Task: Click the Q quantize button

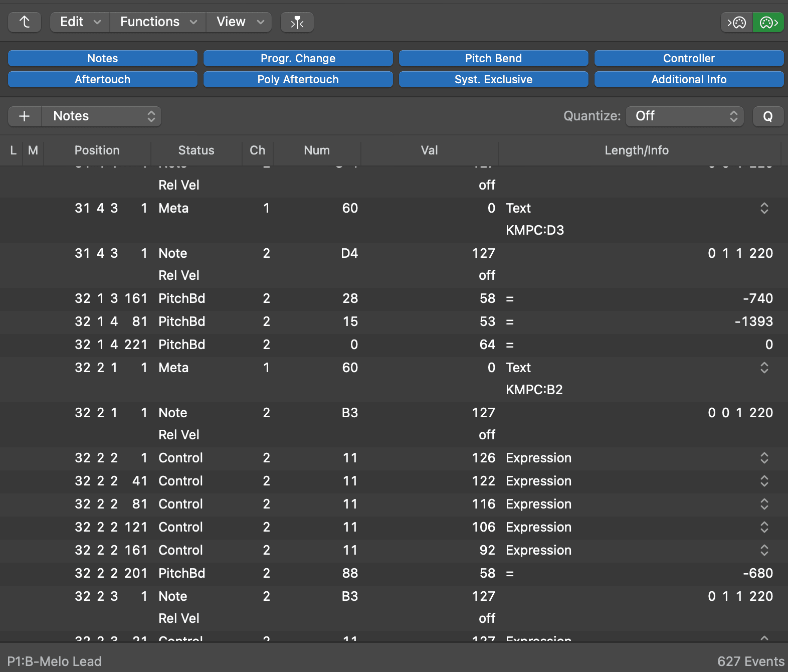Action: pos(768,116)
